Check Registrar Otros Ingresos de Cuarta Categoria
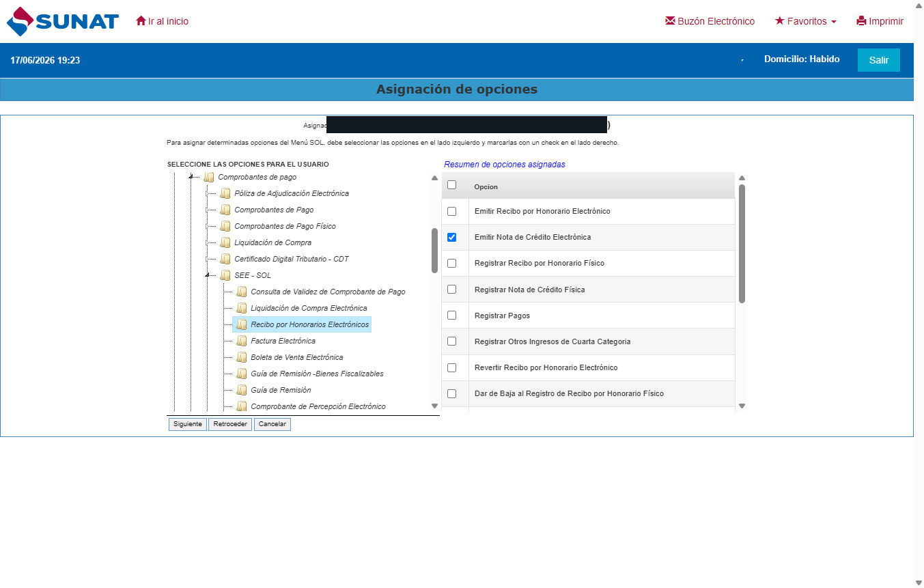Viewport: 924px width, 588px height. [x=451, y=341]
